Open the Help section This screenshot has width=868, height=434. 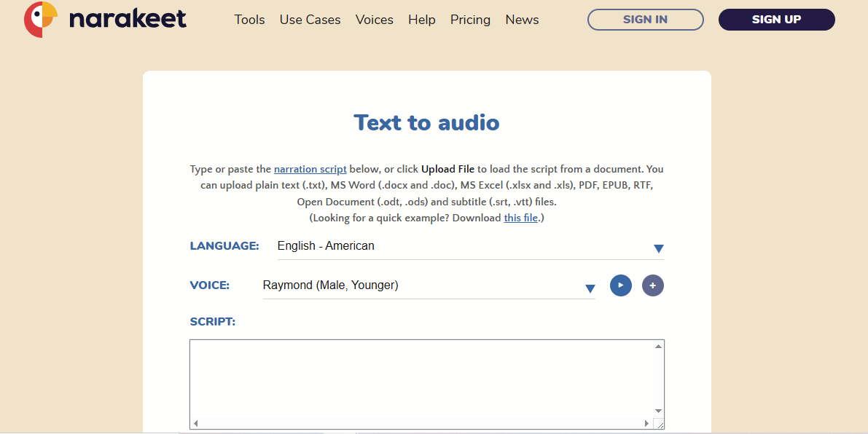421,20
